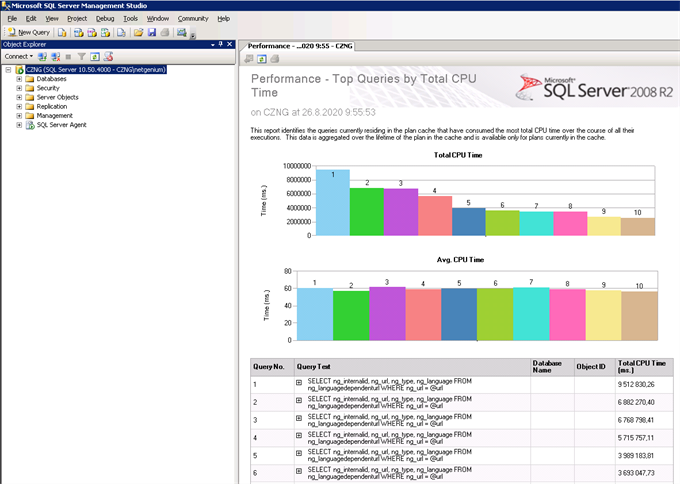Expand query text for Query No. 2
Screen dimensions: 680x484
point(299,400)
